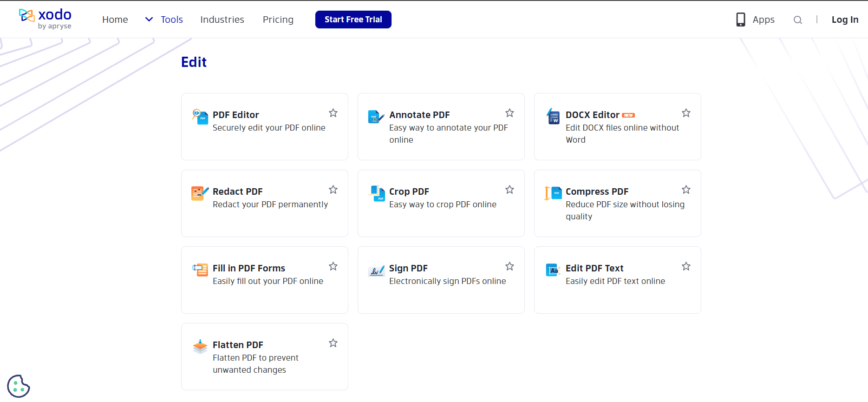Screen dimensions: 868x402
Task: Go to the Home menu item
Action: (115, 20)
